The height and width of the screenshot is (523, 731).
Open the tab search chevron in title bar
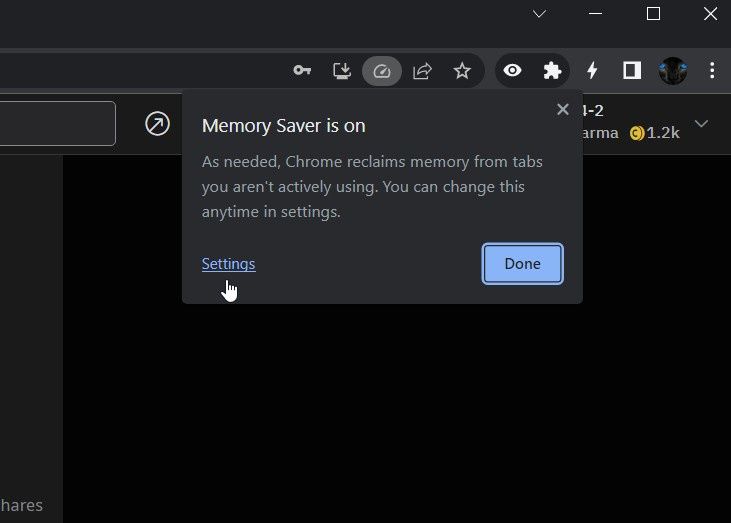click(539, 14)
